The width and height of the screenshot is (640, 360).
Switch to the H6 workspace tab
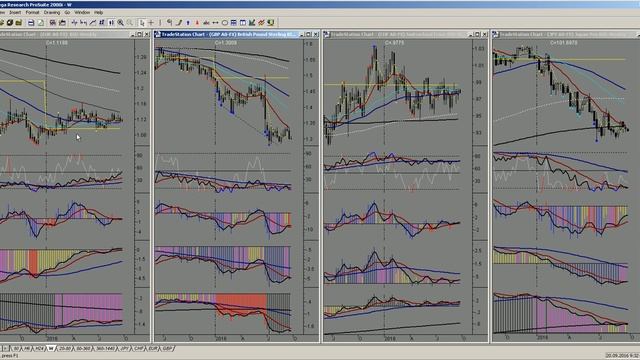click(27, 349)
